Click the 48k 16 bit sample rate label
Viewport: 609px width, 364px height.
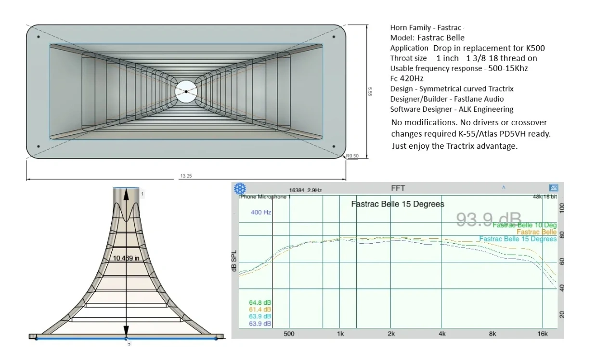[x=544, y=197]
